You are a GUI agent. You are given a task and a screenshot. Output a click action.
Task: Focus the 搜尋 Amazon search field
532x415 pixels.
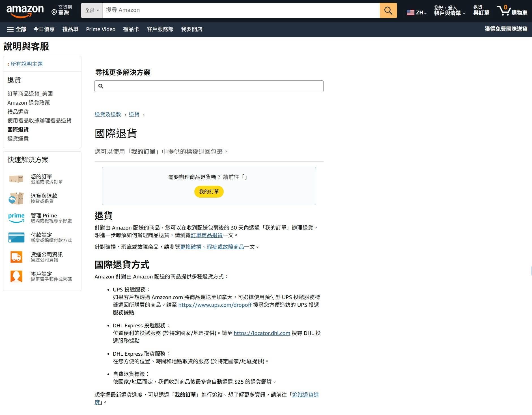[x=241, y=10]
